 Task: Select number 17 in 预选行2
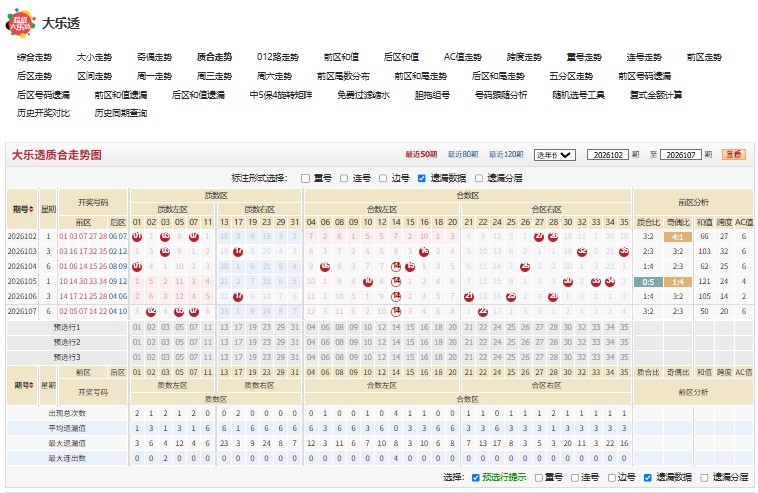click(x=238, y=342)
